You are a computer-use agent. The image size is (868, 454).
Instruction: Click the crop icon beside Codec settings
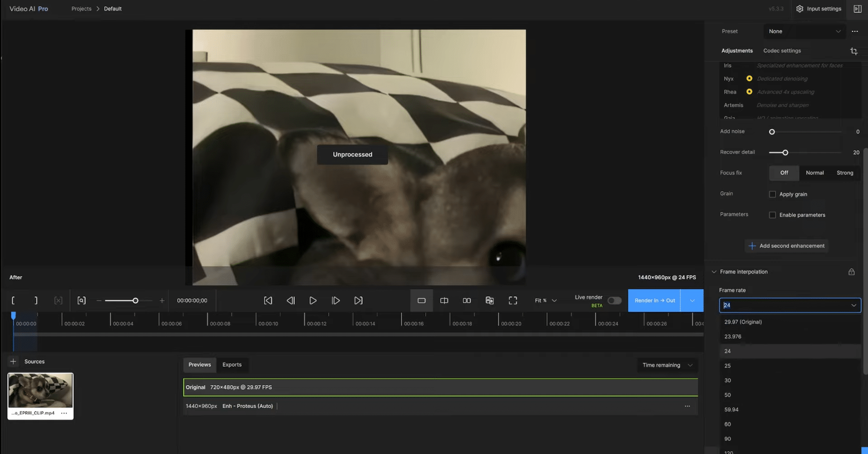[854, 51]
